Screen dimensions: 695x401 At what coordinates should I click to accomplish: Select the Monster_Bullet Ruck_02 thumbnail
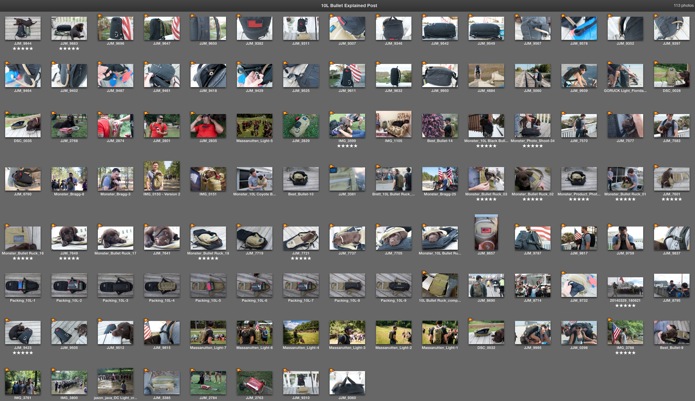(x=532, y=179)
